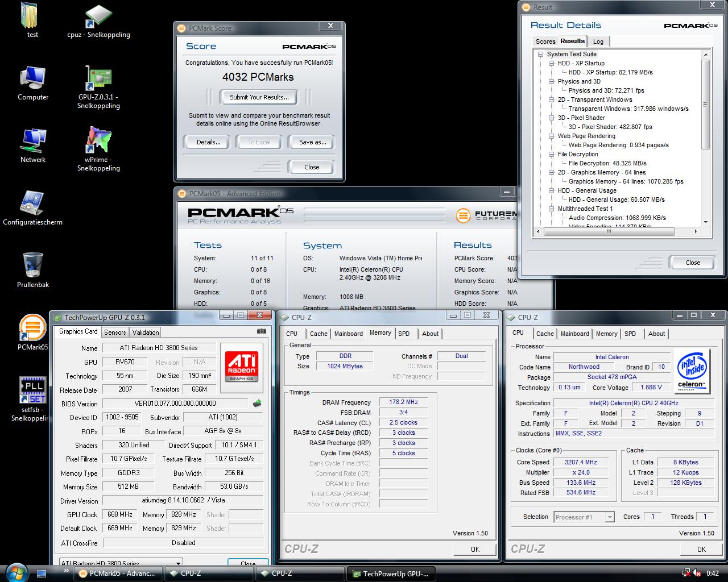
Task: Click the Result Details horizontal scrollbar thumb
Action: point(609,231)
